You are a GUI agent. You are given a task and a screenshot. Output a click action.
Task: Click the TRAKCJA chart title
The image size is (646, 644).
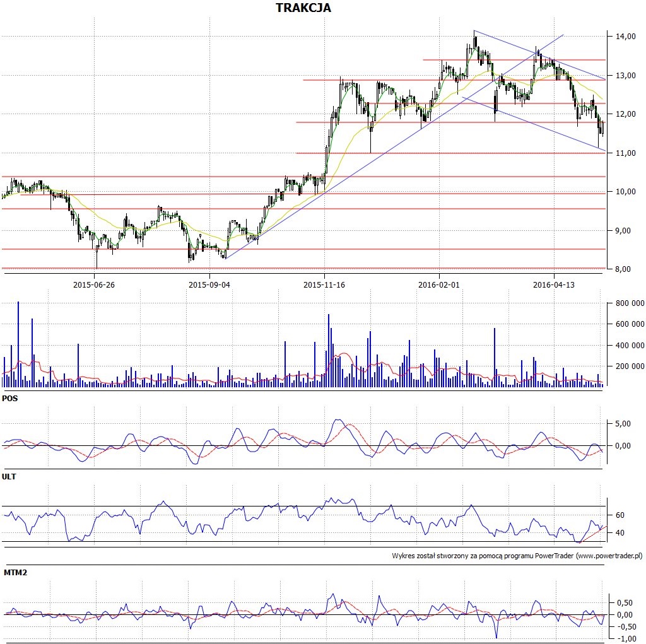303,8
